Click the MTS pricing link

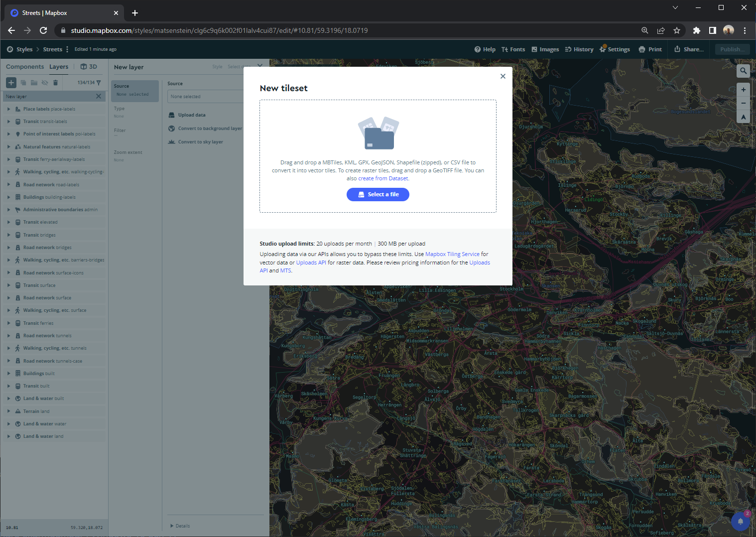[285, 270]
